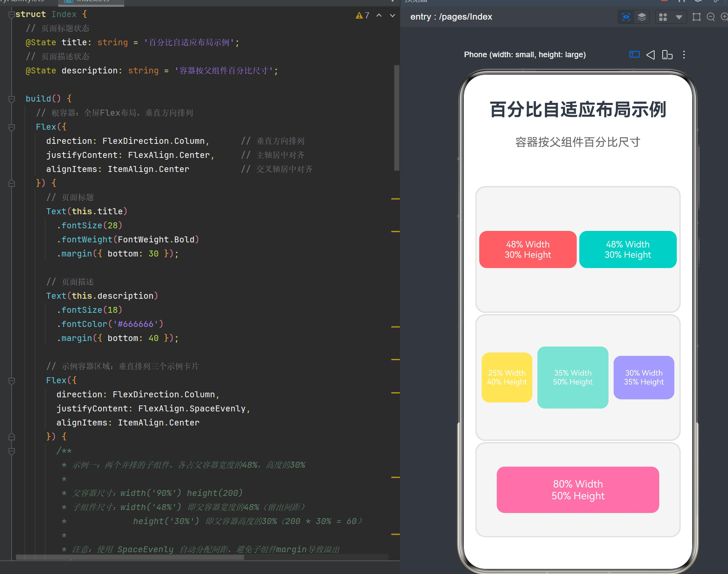Image resolution: width=728 pixels, height=574 pixels.
Task: Open the component layers view icon
Action: click(642, 17)
